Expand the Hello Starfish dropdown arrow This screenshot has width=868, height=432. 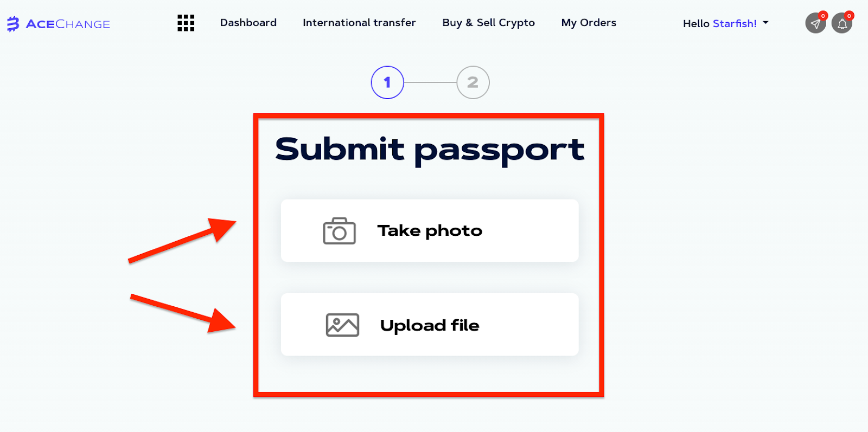coord(765,23)
